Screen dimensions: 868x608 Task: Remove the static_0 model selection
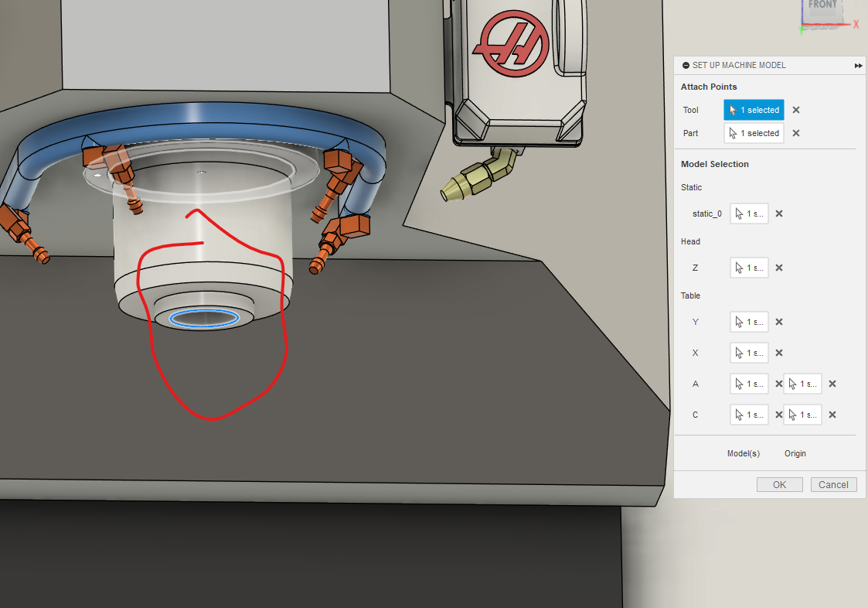coord(778,213)
